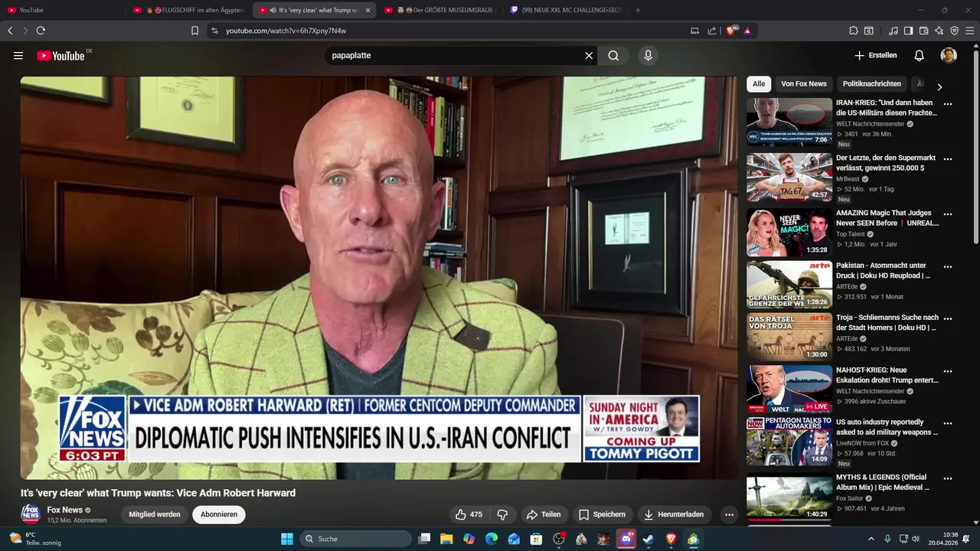Select the Politiknachrichten chip
Viewport: 980px width, 551px height.
872,84
